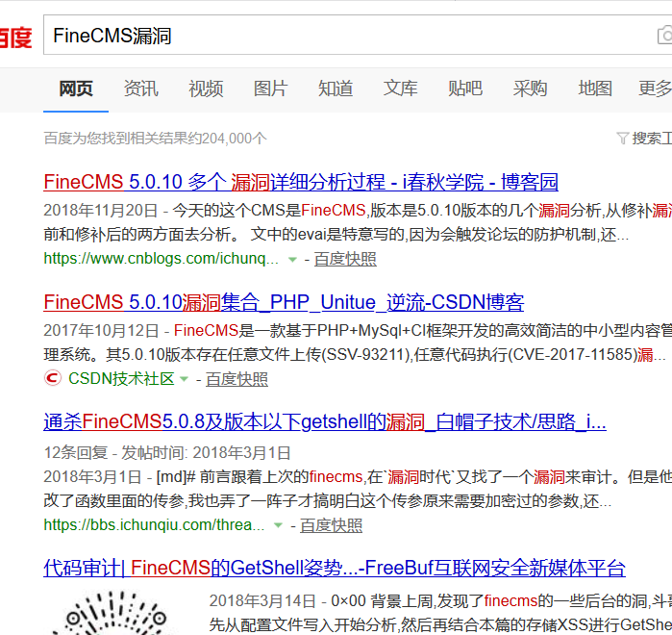This screenshot has height=635, width=672.
Task: Click text 12条回复 - 发帖时间
Action: [x=115, y=453]
